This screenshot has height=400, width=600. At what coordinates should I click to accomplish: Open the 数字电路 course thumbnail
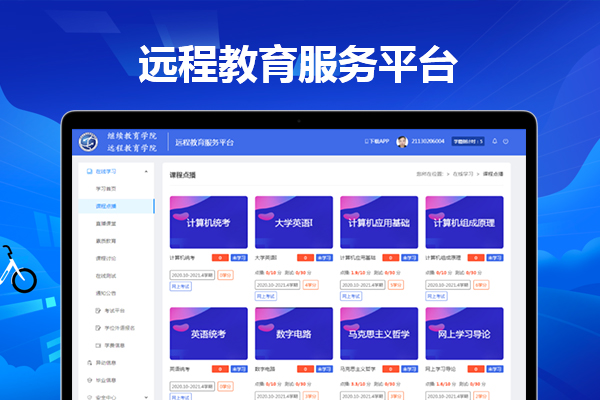pyautogui.click(x=294, y=333)
